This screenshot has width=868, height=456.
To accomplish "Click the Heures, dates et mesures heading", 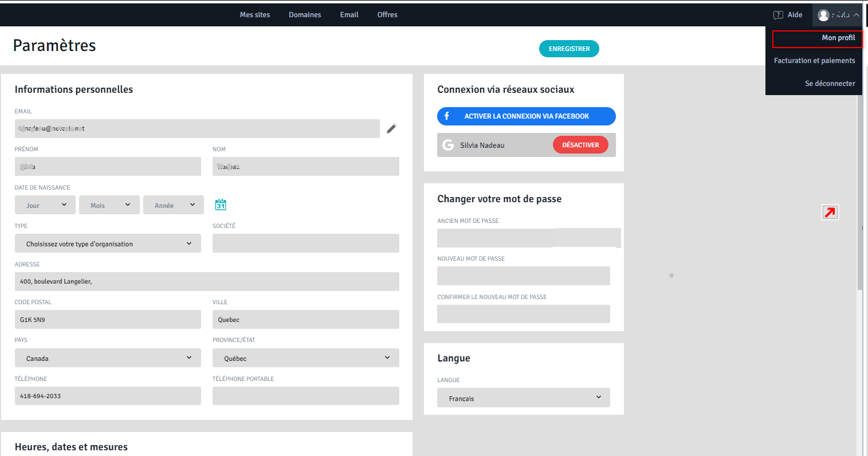I will (71, 447).
